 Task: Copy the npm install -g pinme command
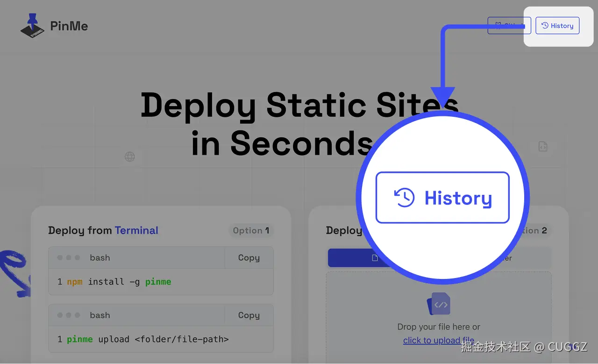click(249, 257)
